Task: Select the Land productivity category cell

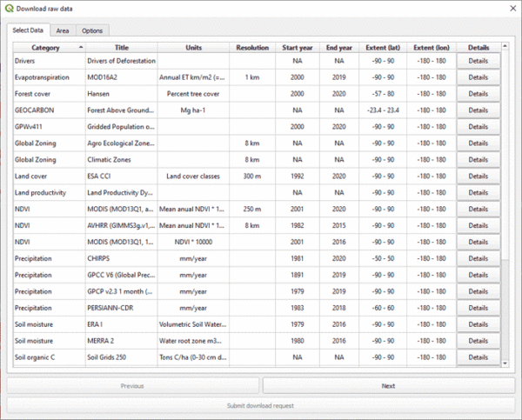Action: 49,193
